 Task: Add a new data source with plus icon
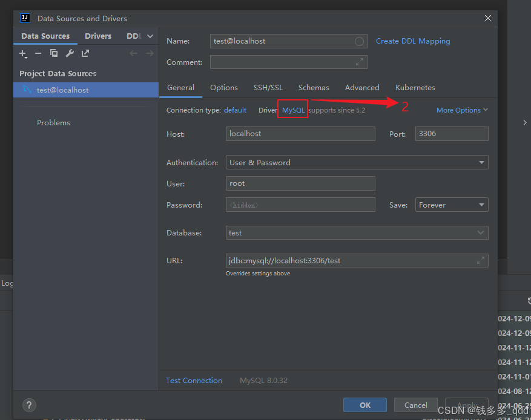coord(24,53)
